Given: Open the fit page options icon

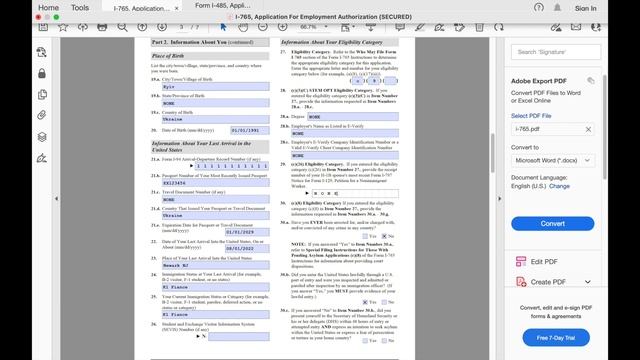Looking at the screenshot, I should (347, 27).
